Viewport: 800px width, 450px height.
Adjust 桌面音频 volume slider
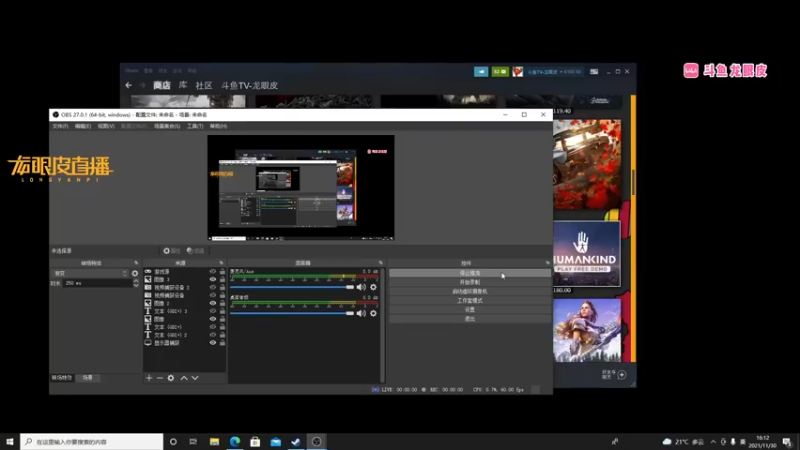point(292,313)
